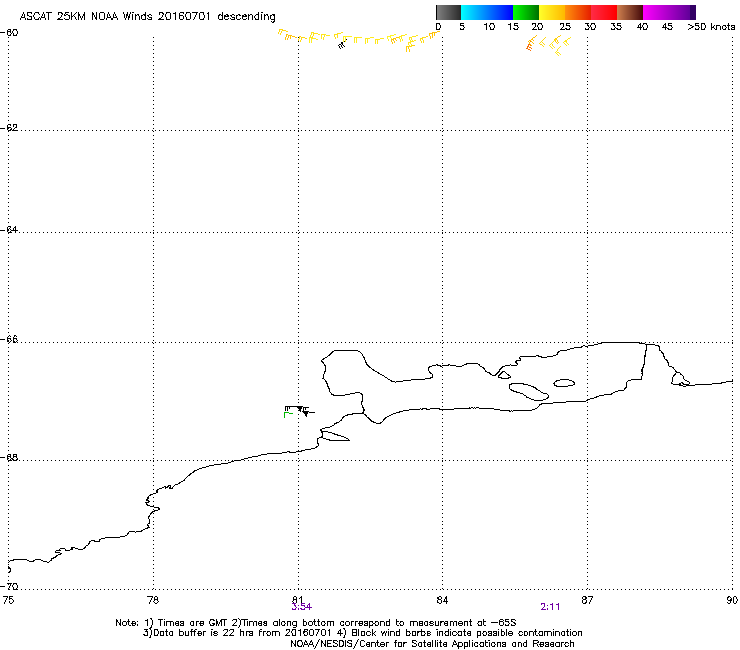Click the '-68' latitude axis label
This screenshot has width=740, height=650.
click(9, 457)
